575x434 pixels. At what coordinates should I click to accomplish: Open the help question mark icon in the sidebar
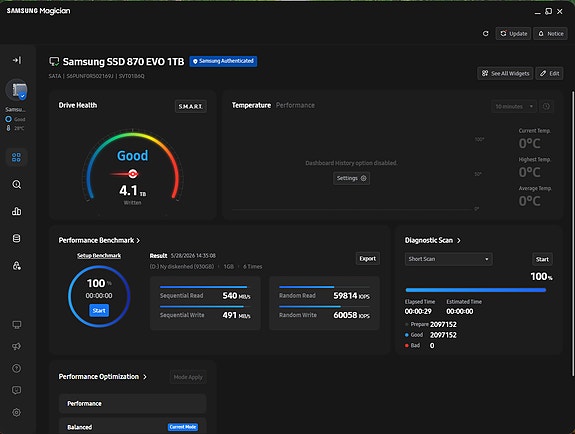17,368
